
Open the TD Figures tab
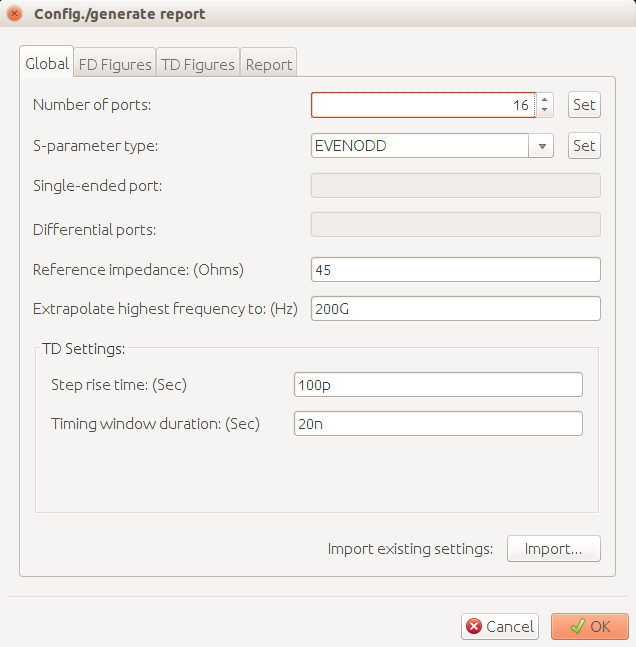coord(197,64)
